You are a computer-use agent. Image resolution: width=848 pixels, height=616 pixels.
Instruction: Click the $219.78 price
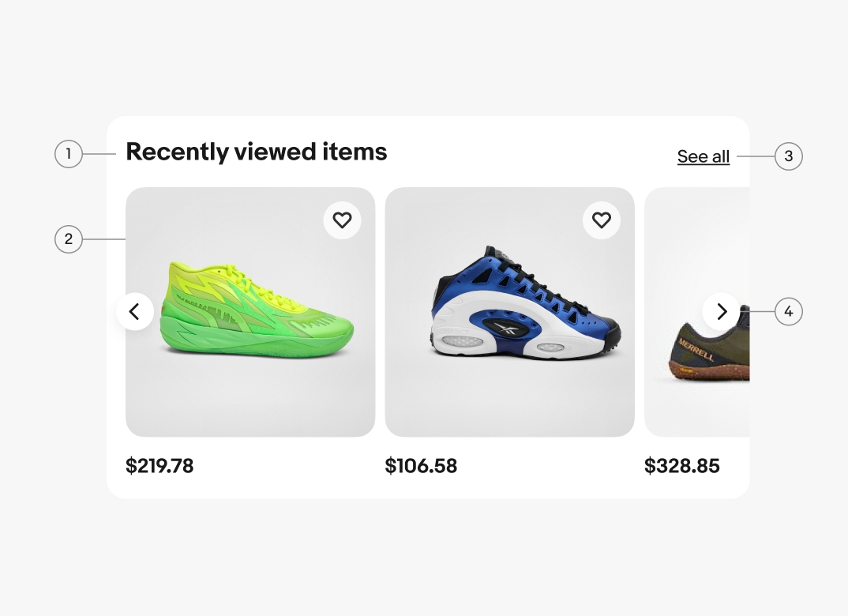coord(159,466)
